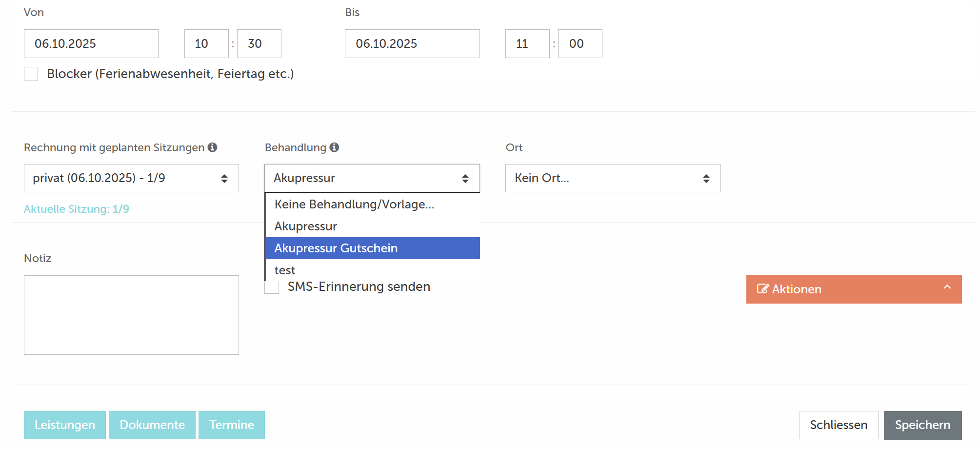Image resolution: width=980 pixels, height=450 pixels.
Task: Click the edit icon in Aktionen button
Action: (762, 289)
